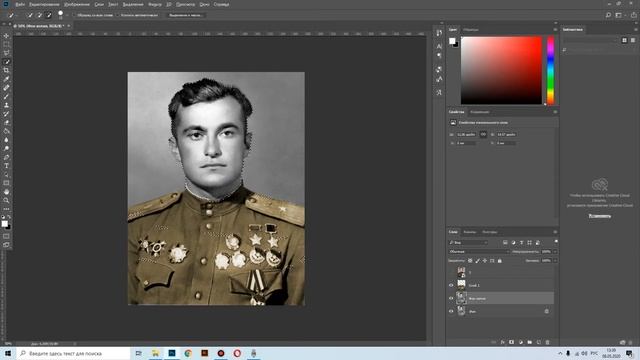Image resolution: width=640 pixels, height=360 pixels.
Task: Open Windows Start button
Action: click(x=8, y=353)
